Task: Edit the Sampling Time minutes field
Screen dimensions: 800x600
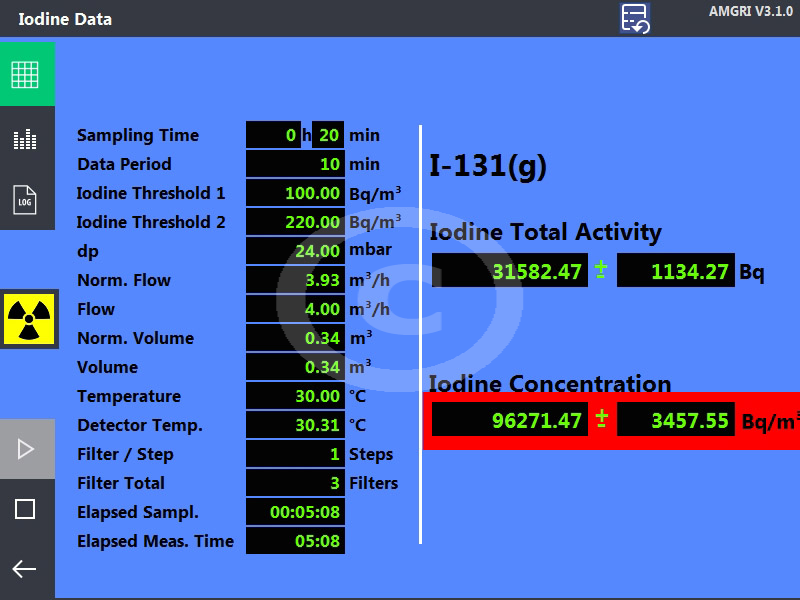Action: point(328,135)
